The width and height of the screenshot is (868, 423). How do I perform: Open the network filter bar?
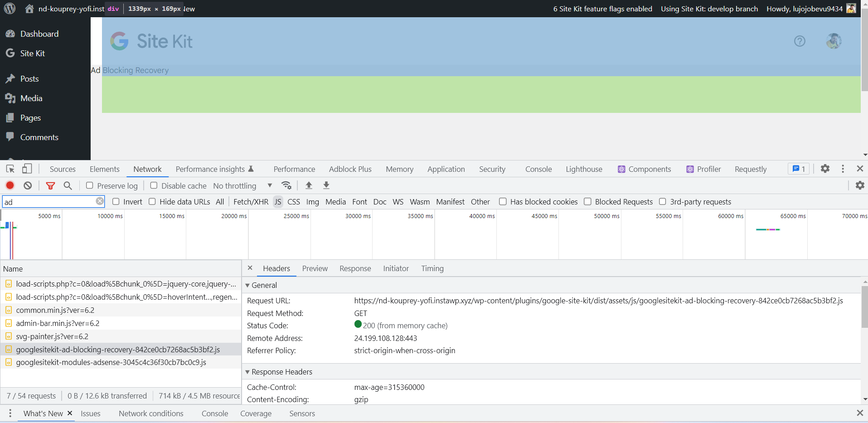50,185
